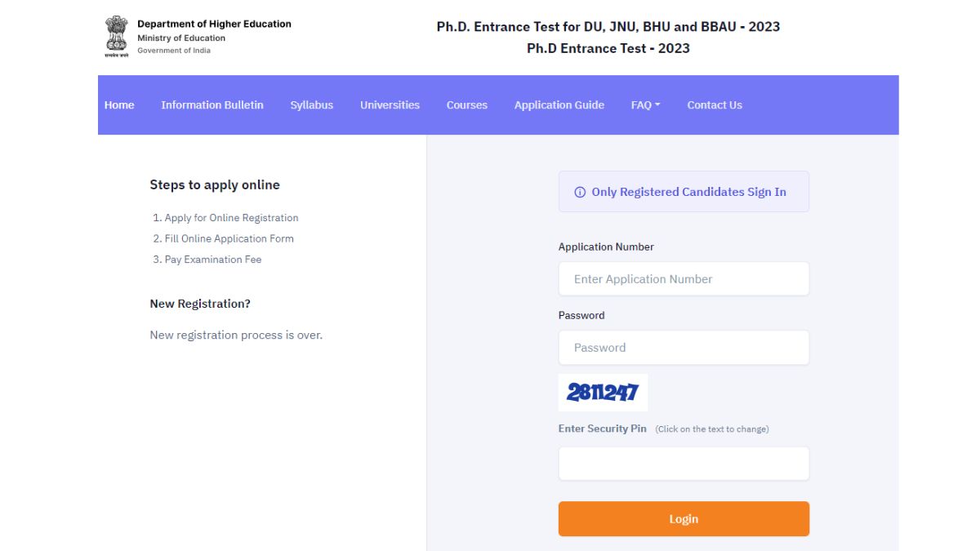Click the Department of Higher Education title
Image resolution: width=980 pixels, height=551 pixels.
214,24
